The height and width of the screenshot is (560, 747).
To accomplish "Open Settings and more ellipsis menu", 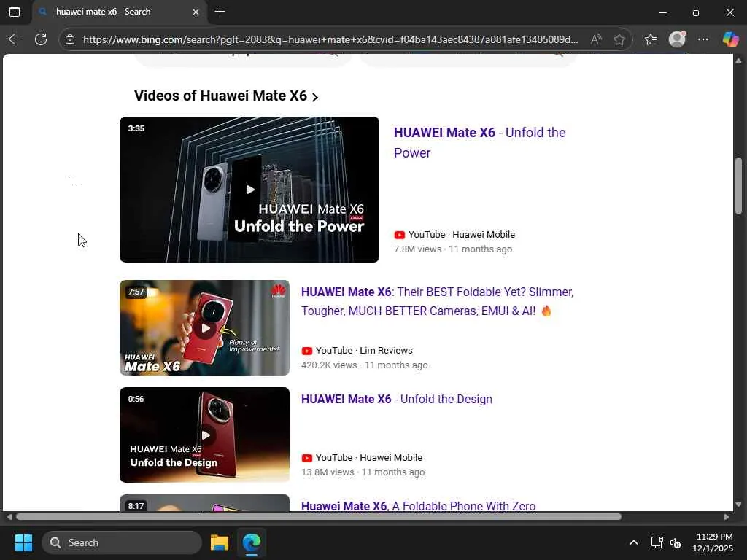I will [703, 39].
